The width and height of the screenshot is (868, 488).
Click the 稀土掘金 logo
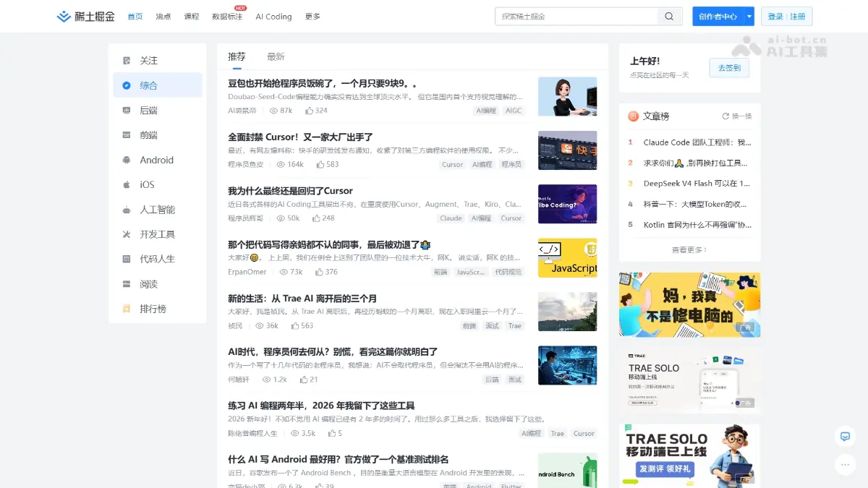pyautogui.click(x=85, y=16)
